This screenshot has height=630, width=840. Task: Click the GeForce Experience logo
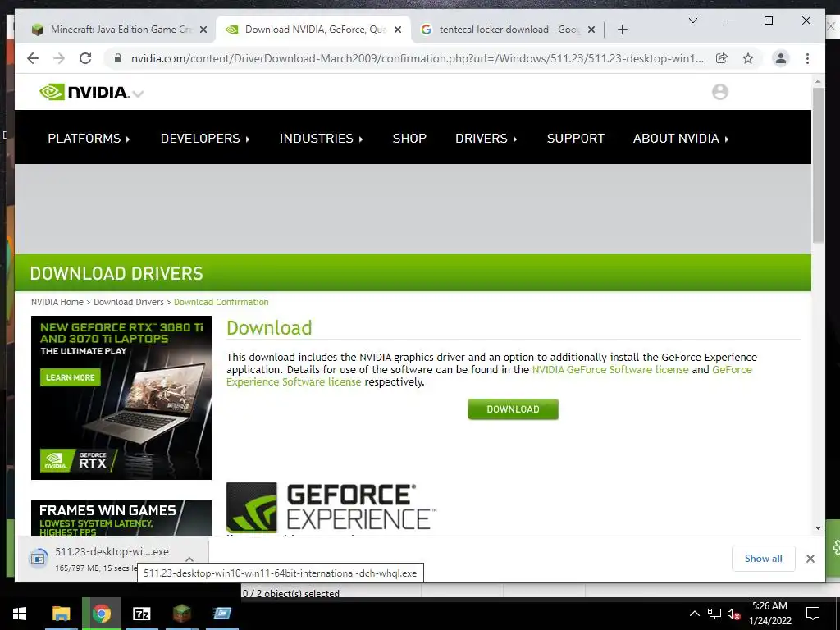pos(331,507)
